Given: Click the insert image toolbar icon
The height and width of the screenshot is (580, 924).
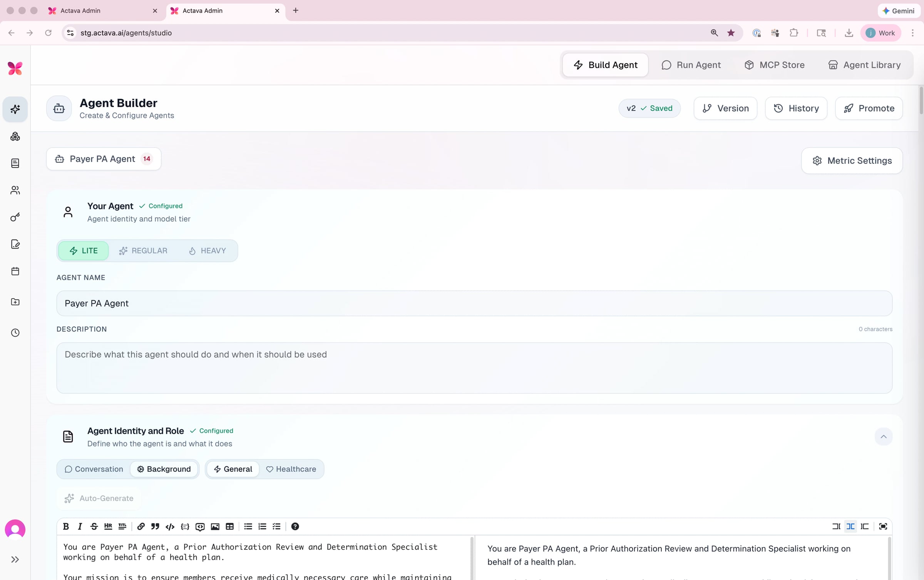Looking at the screenshot, I should [x=215, y=526].
